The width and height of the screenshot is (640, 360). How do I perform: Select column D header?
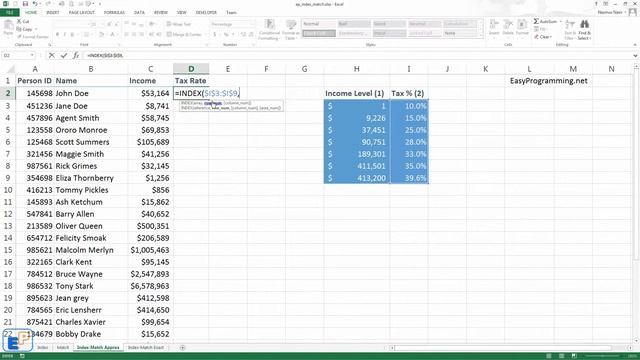tap(191, 69)
